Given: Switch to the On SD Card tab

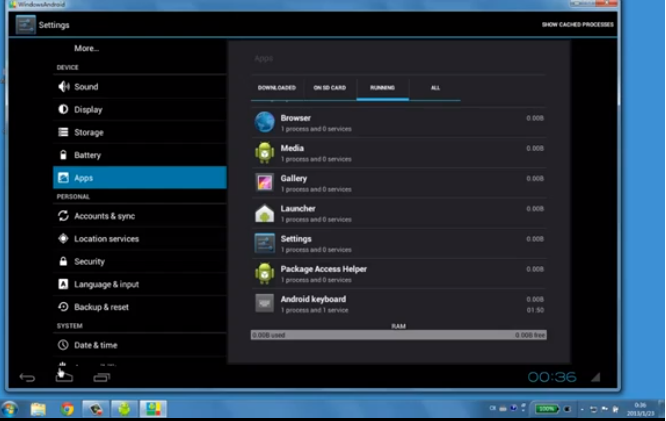Looking at the screenshot, I should (x=329, y=88).
